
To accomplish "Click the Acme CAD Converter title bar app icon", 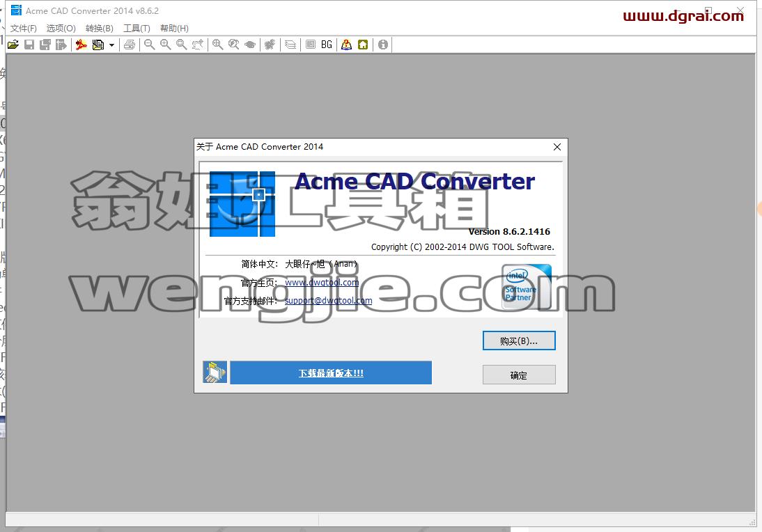I will pos(16,10).
